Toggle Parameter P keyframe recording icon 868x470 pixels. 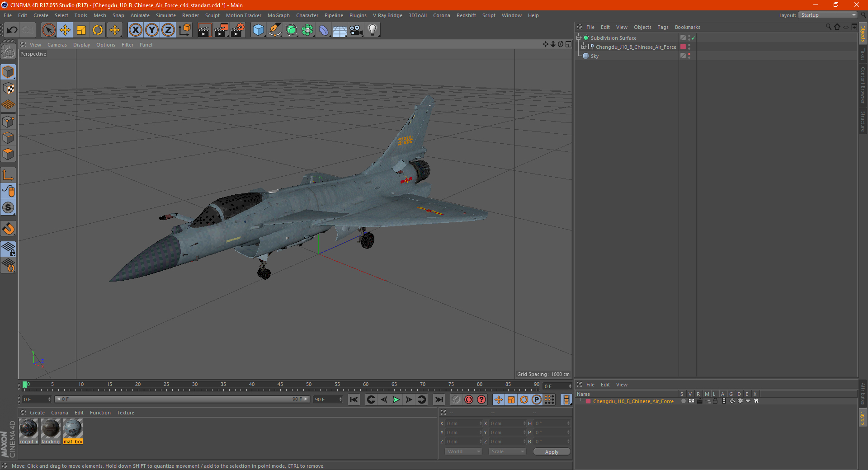[x=537, y=399]
